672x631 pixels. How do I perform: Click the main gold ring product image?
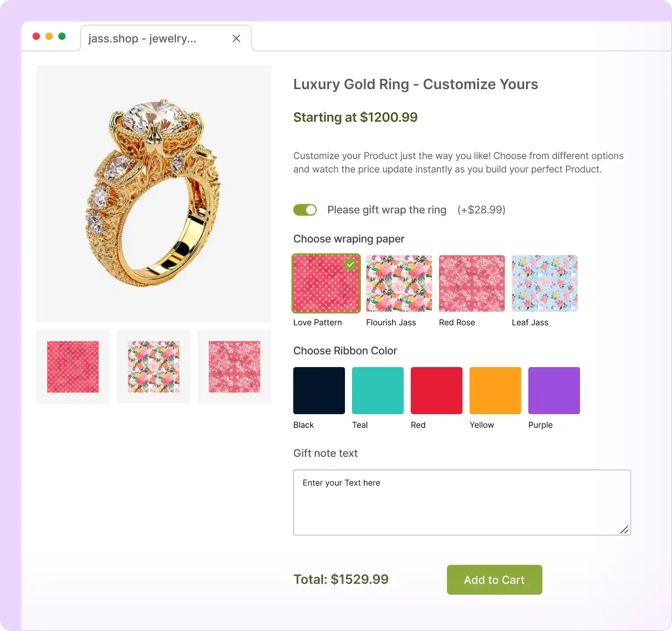pyautogui.click(x=153, y=194)
